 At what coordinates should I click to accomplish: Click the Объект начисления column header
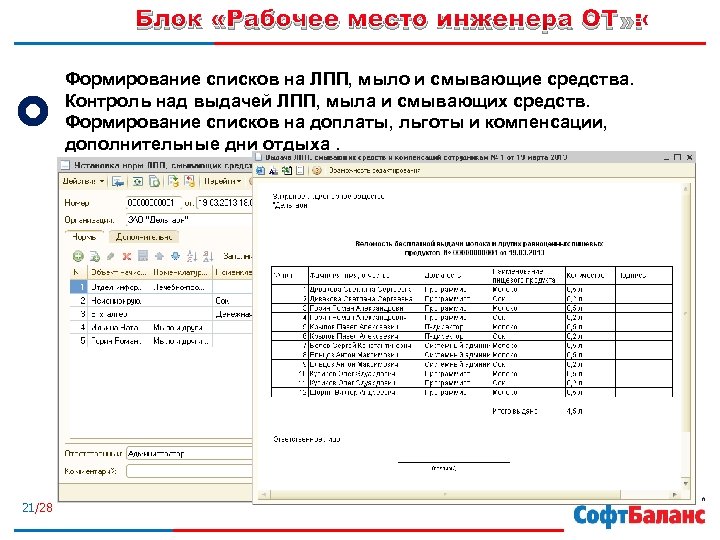[x=118, y=272]
